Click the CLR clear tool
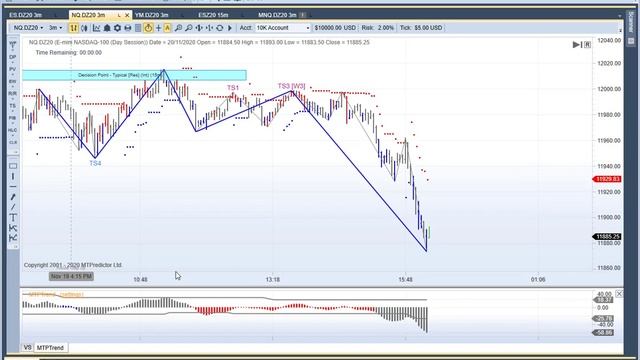This screenshot has width=640, height=360. click(x=13, y=142)
